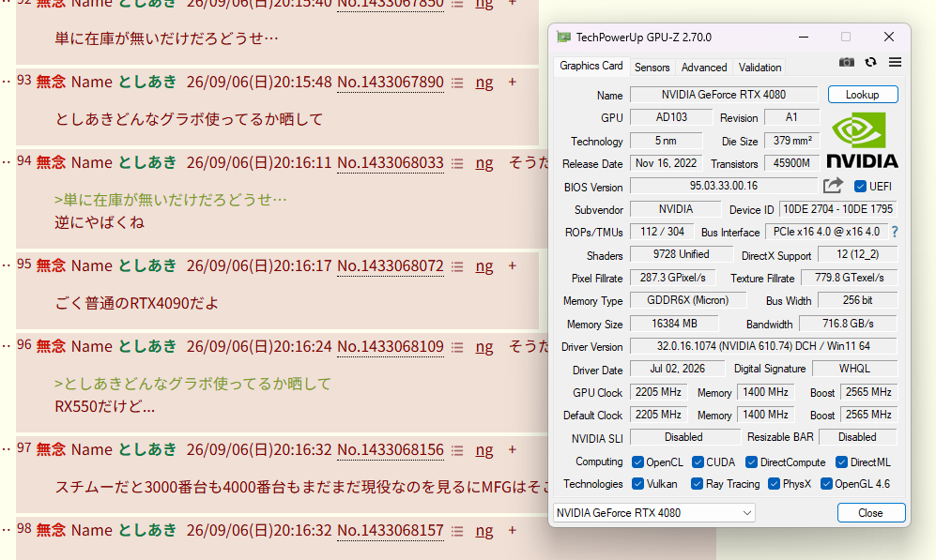Click the NVIDIA logo image
The width and height of the screenshot is (936, 560).
coord(862,141)
